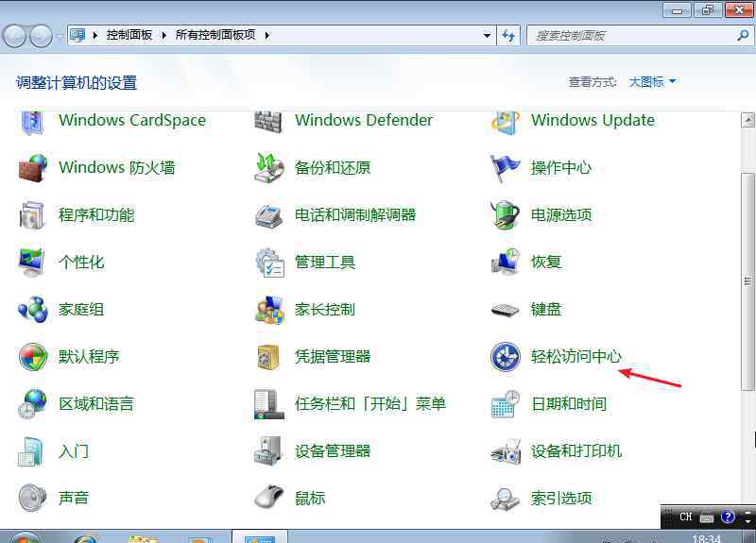Select 所有控制面板项 in the address breadcrumb
This screenshot has width=756, height=543.
[215, 35]
